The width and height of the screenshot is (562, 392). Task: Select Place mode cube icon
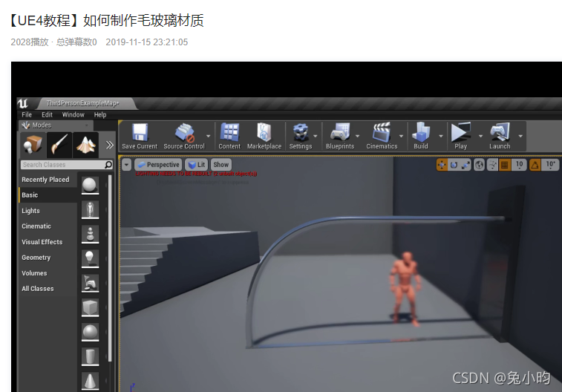[33, 145]
